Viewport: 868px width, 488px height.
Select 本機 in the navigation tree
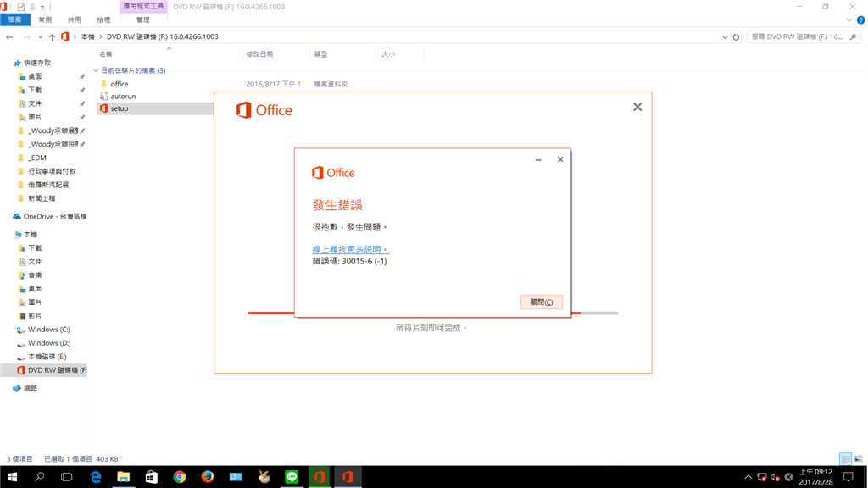[31, 235]
